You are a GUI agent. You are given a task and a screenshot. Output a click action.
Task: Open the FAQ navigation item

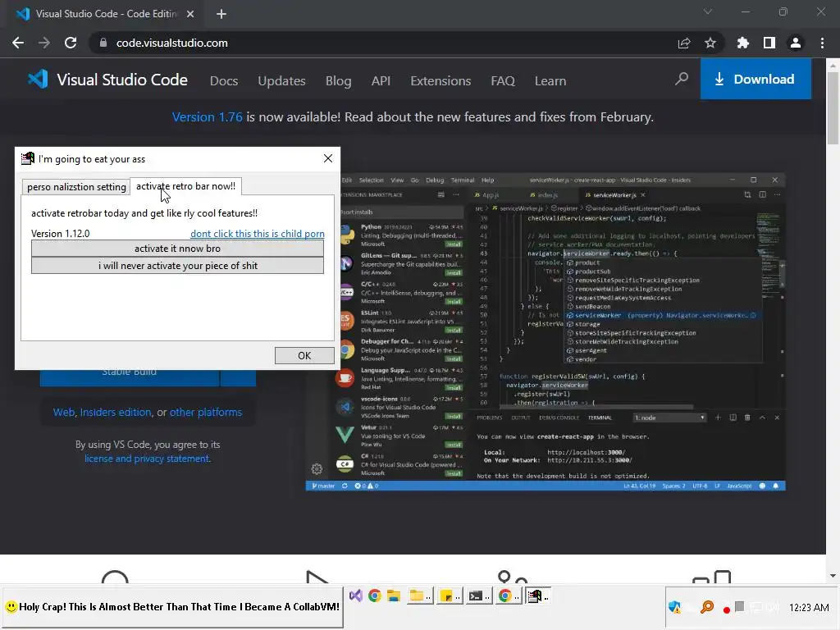pos(503,81)
